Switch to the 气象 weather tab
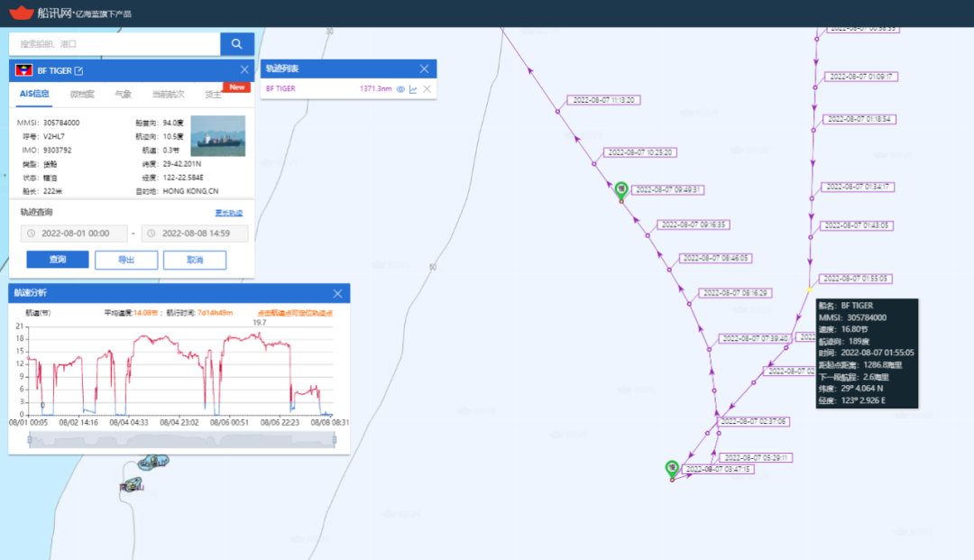 pyautogui.click(x=123, y=95)
